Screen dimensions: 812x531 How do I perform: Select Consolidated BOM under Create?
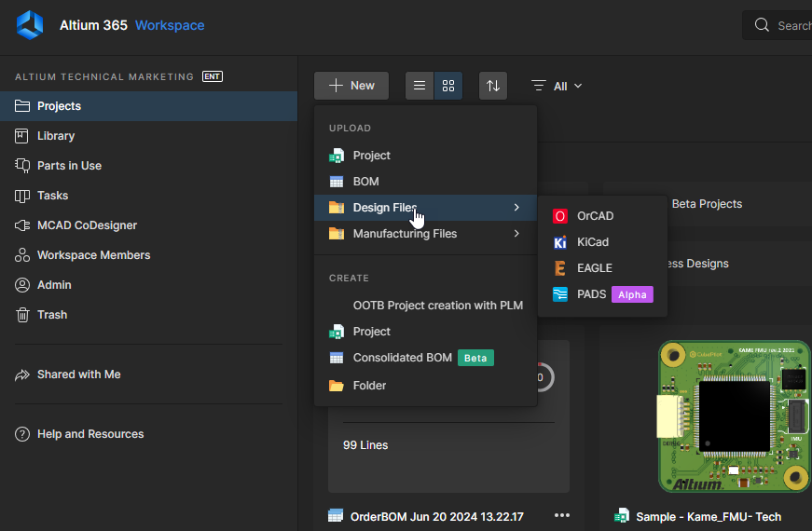[x=400, y=358]
